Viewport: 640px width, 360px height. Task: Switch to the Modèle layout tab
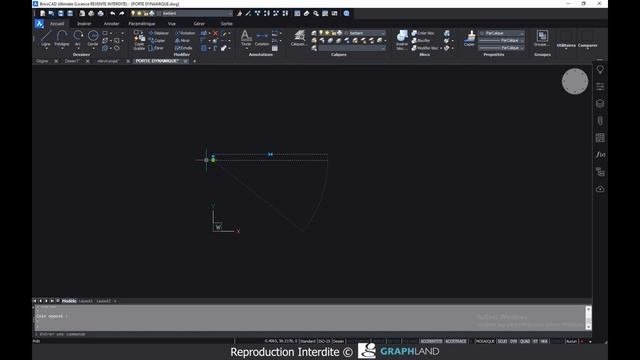click(x=69, y=301)
